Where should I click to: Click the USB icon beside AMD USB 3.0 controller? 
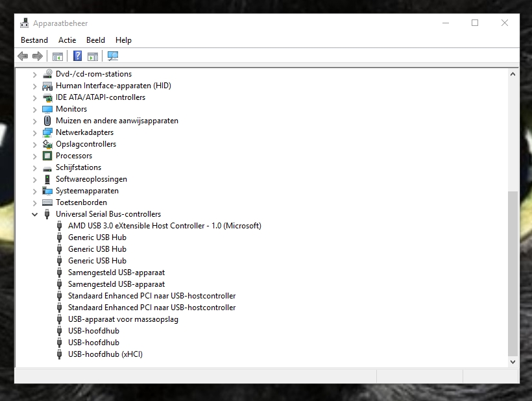(x=60, y=226)
